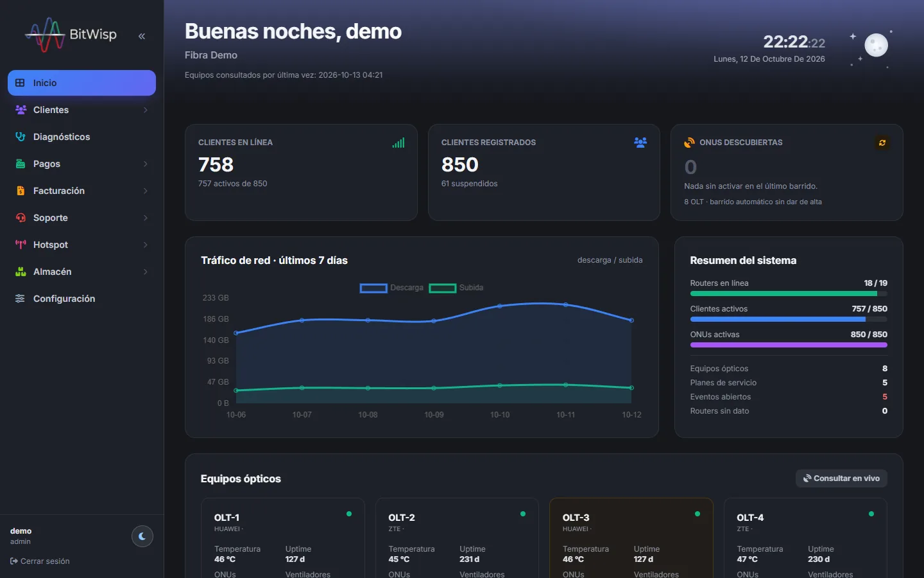Click the Cerrar sesión link
The height and width of the screenshot is (578, 924).
(x=40, y=561)
